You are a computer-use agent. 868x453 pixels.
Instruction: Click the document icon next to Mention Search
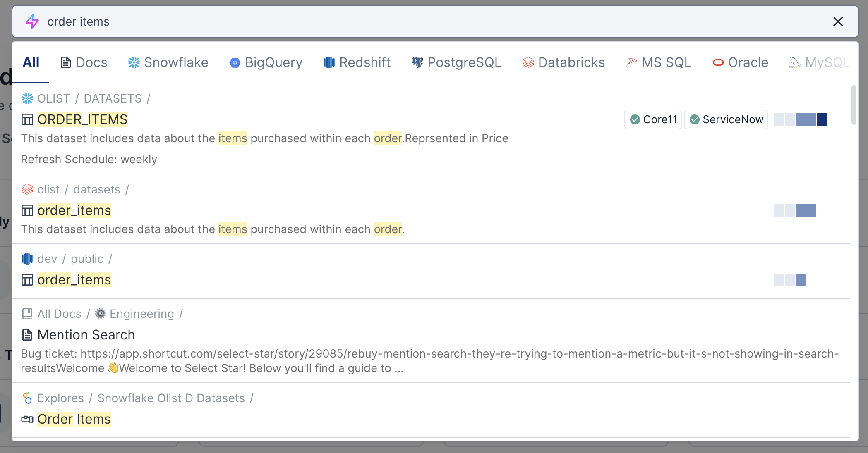(x=27, y=335)
